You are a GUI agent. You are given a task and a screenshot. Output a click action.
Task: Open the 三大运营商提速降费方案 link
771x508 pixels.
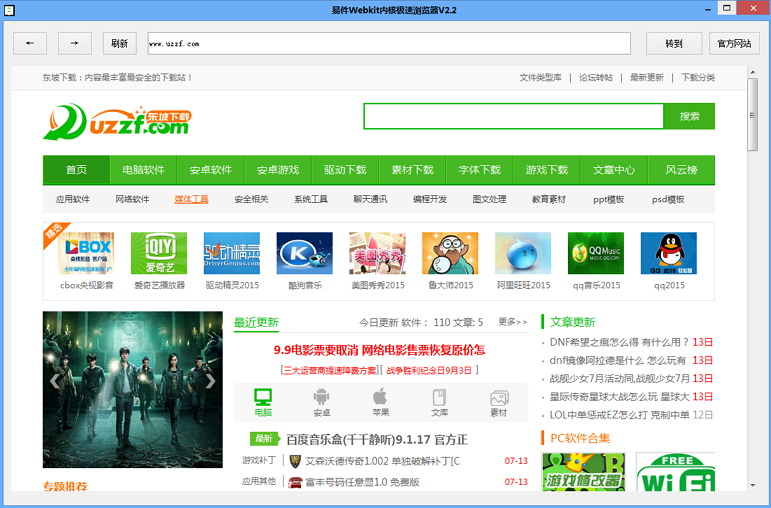328,370
